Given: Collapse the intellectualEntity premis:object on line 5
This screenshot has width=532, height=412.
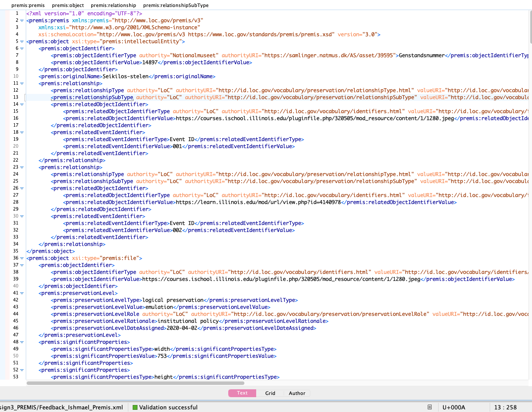Looking at the screenshot, I should click(22, 41).
